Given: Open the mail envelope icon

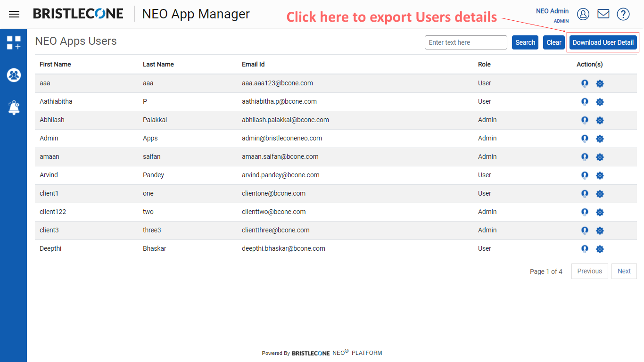Looking at the screenshot, I should (x=603, y=14).
